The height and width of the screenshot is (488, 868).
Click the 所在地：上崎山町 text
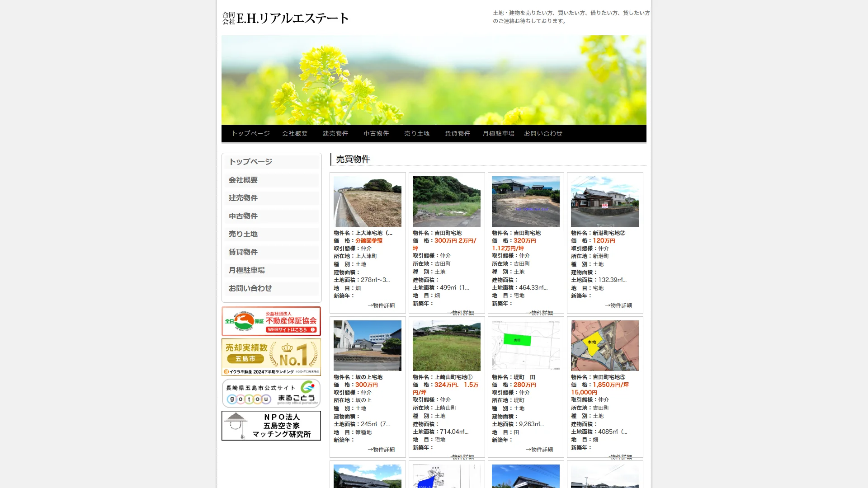click(434, 408)
